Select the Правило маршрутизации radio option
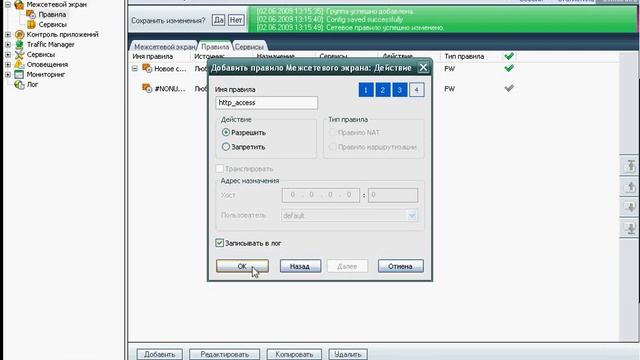640x360 pixels. pos(333,147)
